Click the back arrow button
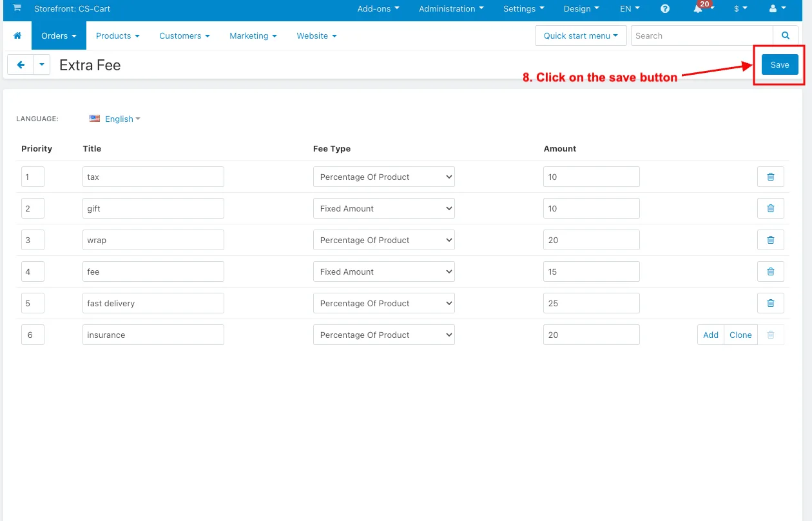 (21, 64)
